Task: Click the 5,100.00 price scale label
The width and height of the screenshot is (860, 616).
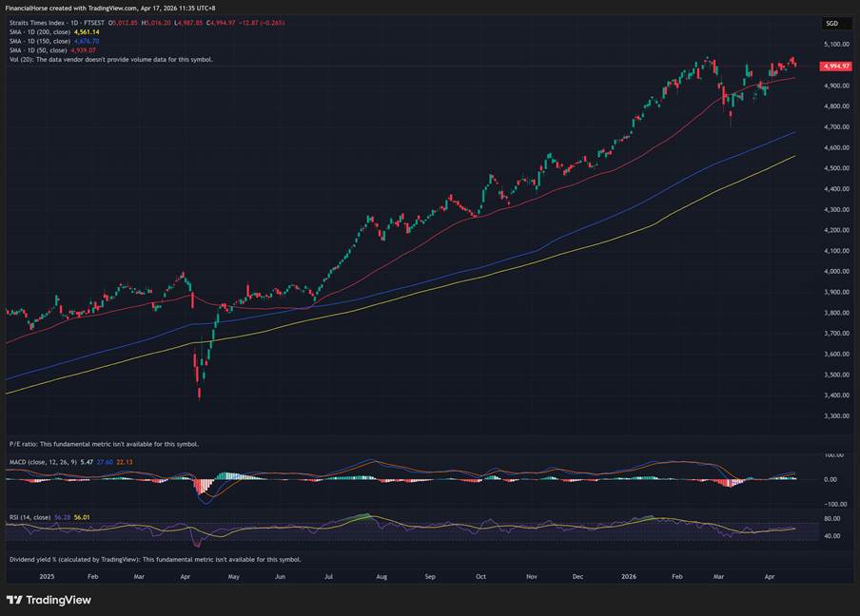Action: pos(837,44)
